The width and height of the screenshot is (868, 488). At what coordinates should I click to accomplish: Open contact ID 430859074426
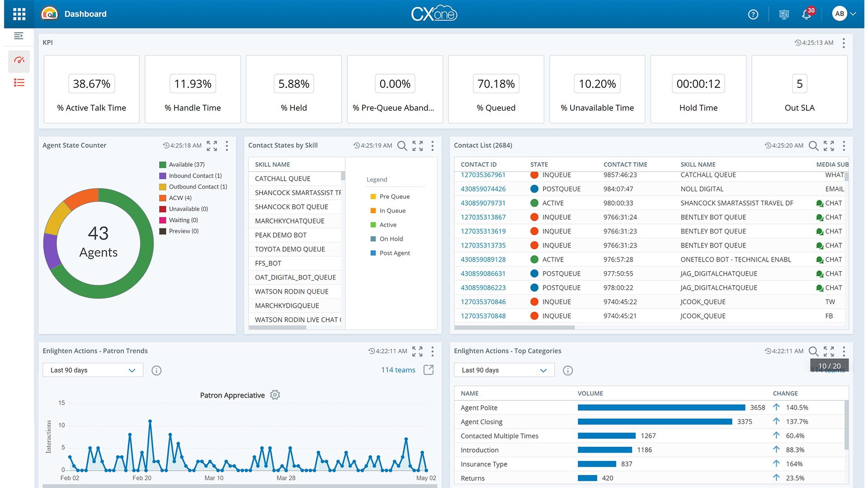[483, 189]
